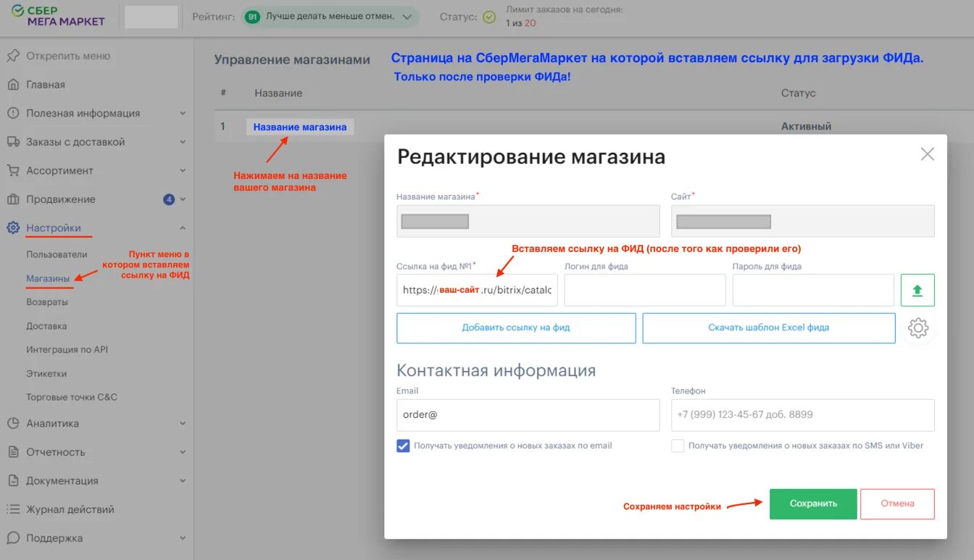Click the Отмена button

897,503
